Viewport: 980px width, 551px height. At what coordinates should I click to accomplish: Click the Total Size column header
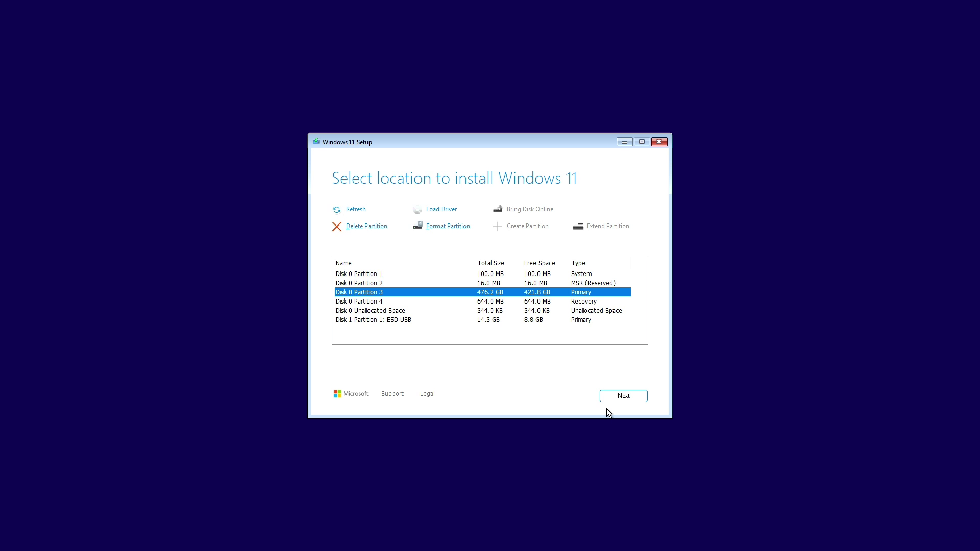click(x=491, y=263)
